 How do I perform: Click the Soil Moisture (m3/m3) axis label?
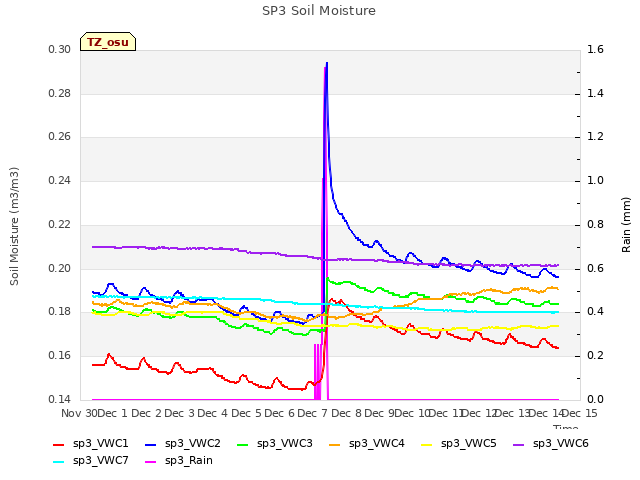(x=14, y=226)
